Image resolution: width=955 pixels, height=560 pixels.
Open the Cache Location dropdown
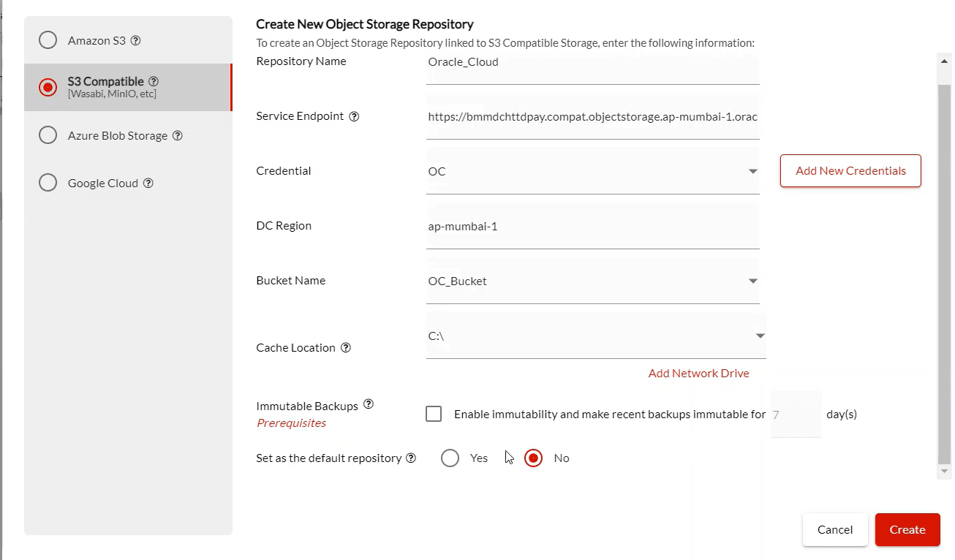(x=596, y=336)
